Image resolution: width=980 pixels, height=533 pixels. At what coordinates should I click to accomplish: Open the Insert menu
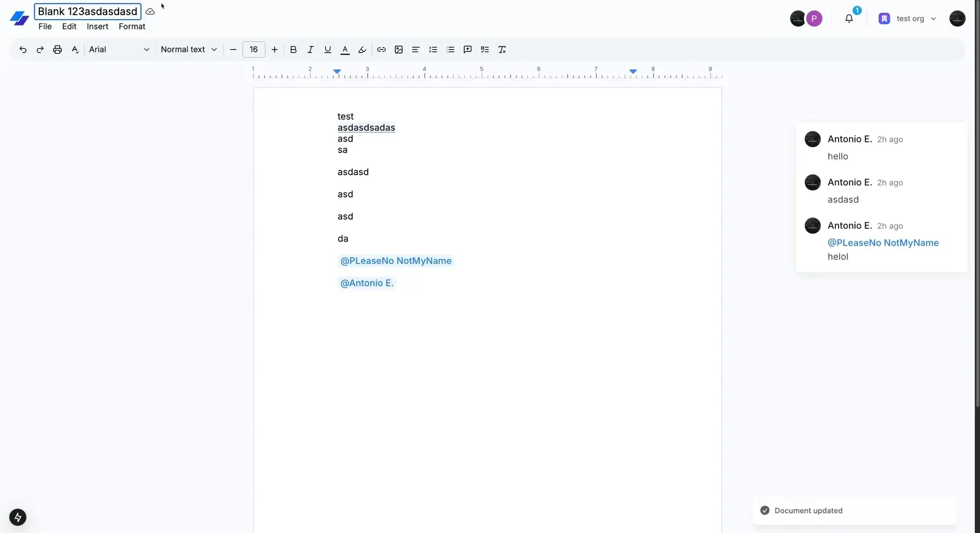coord(97,27)
